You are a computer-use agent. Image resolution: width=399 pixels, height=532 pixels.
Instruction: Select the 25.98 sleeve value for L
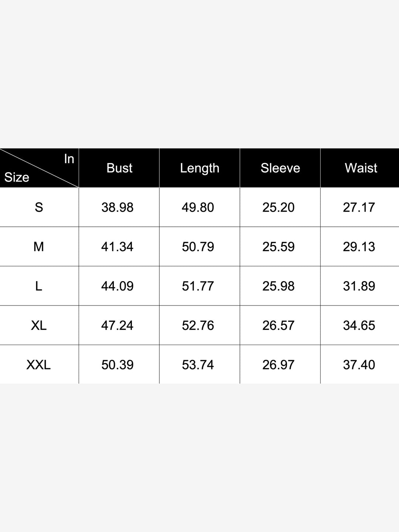[279, 286]
